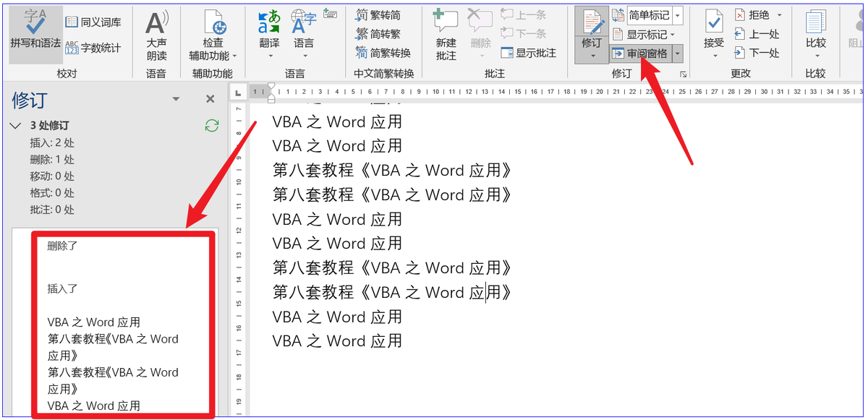Screen dimensions: 868x420
Task: Close the 修订 revisions pane
Action: pos(210,99)
